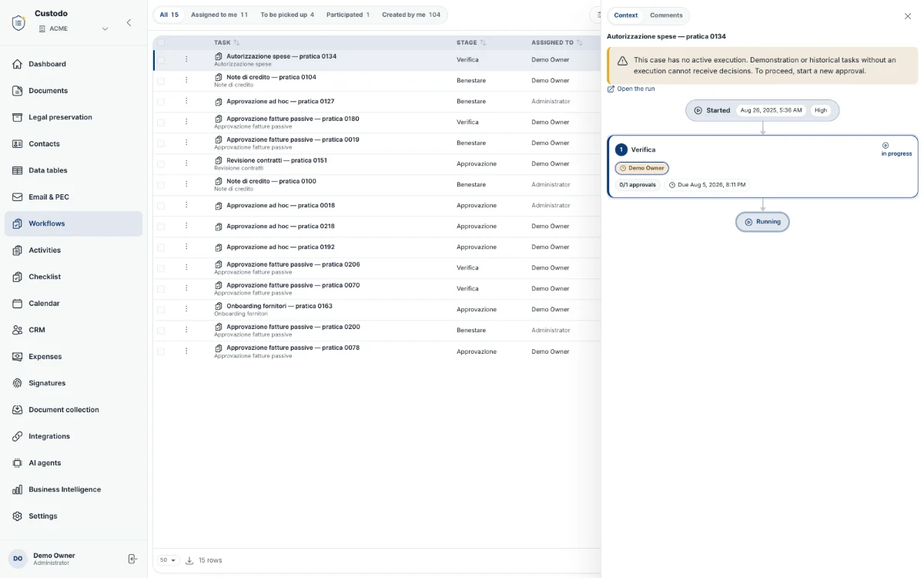This screenshot has height=578, width=924.
Task: Check the row Note di credito pratica 0100
Action: coord(161,184)
